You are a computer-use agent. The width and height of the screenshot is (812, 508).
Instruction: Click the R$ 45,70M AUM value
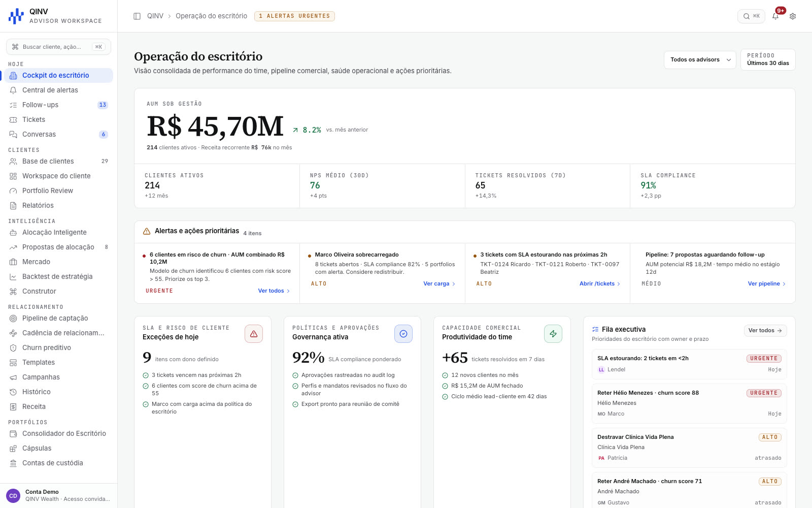click(215, 126)
